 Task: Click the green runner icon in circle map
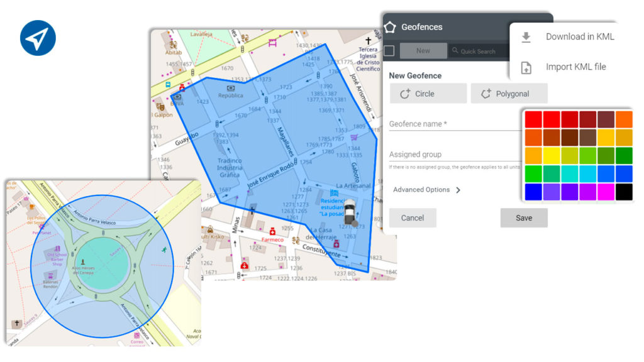[x=164, y=250]
